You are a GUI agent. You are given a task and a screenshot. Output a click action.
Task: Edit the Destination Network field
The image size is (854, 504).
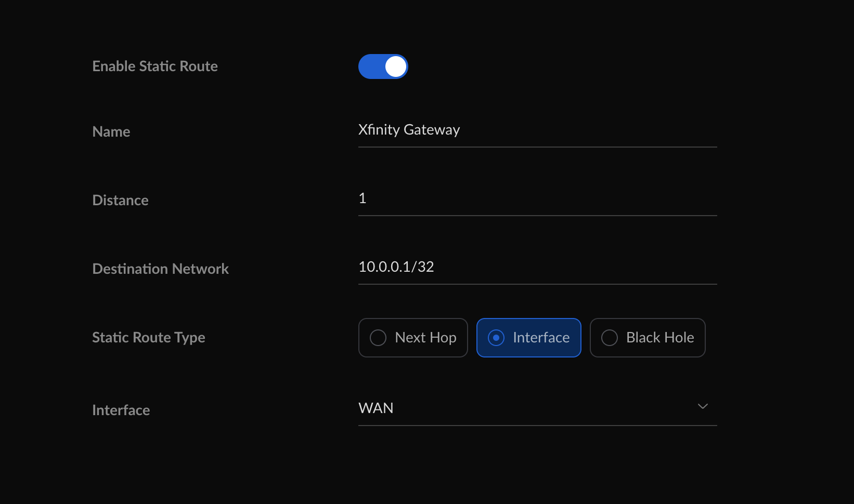coord(537,267)
